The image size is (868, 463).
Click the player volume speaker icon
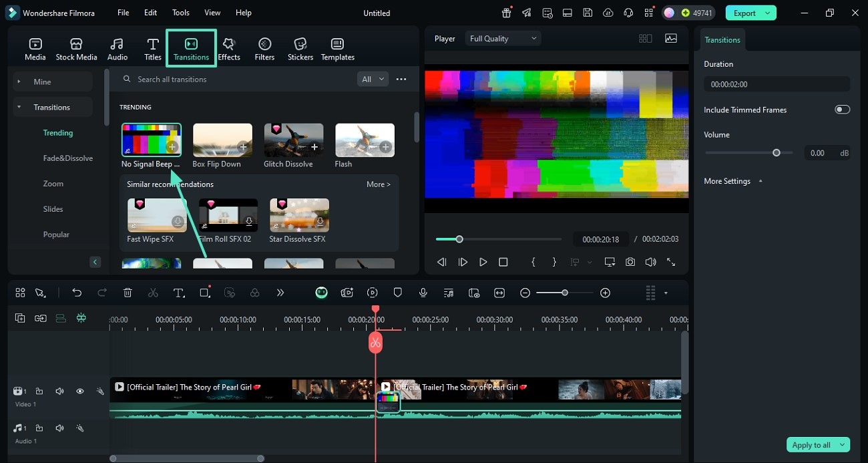pyautogui.click(x=650, y=262)
